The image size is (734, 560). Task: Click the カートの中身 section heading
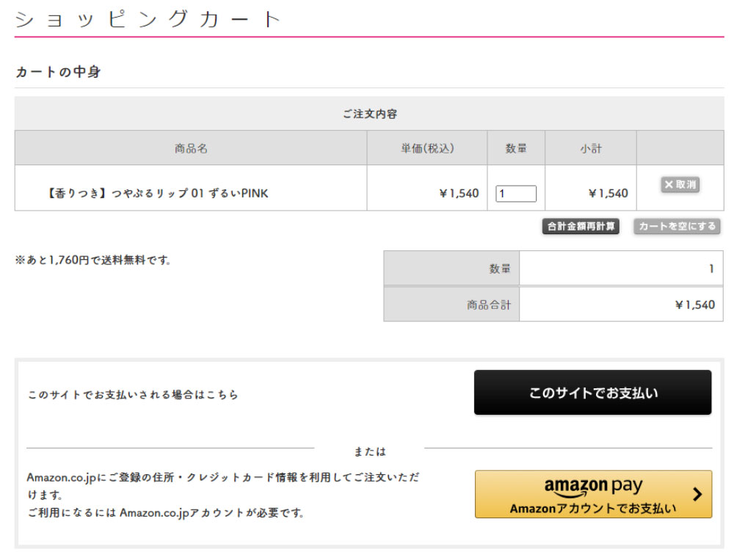pyautogui.click(x=58, y=72)
